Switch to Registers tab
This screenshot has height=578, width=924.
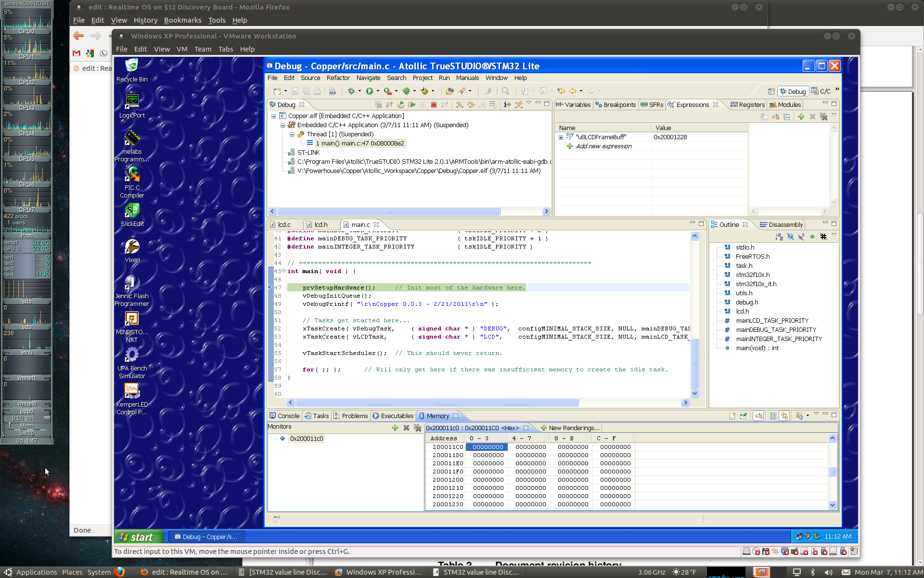tap(747, 105)
